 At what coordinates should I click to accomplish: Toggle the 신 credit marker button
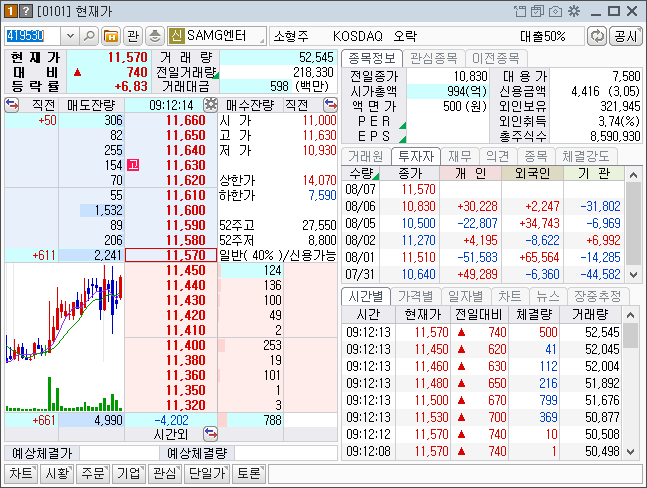[x=175, y=36]
